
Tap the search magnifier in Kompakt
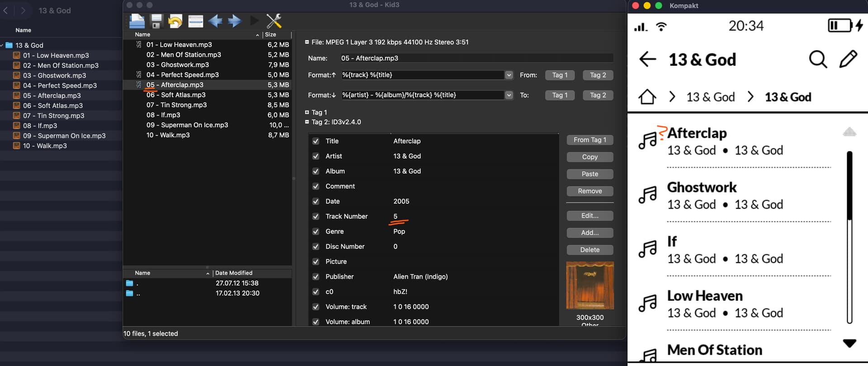point(817,59)
